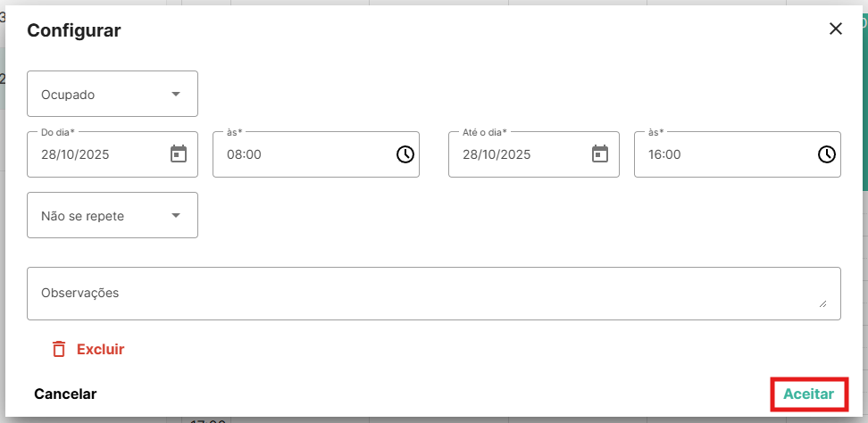
Task: Confirm with the Aceitar button
Action: [808, 394]
